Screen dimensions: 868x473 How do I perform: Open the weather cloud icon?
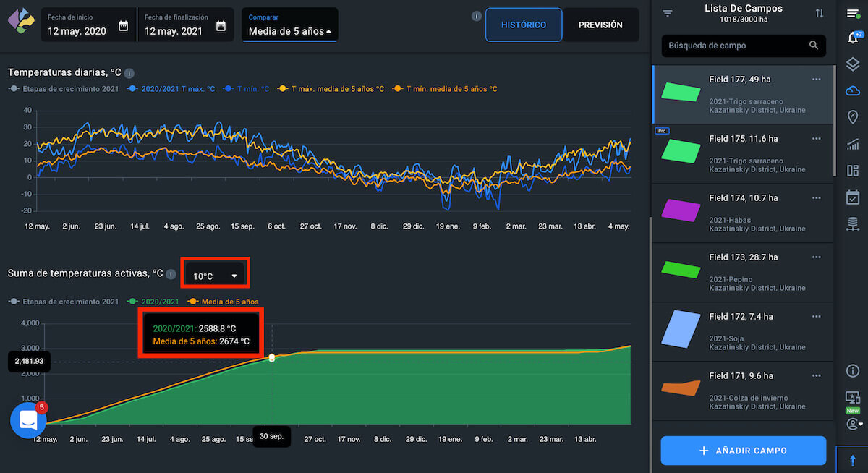(x=852, y=90)
